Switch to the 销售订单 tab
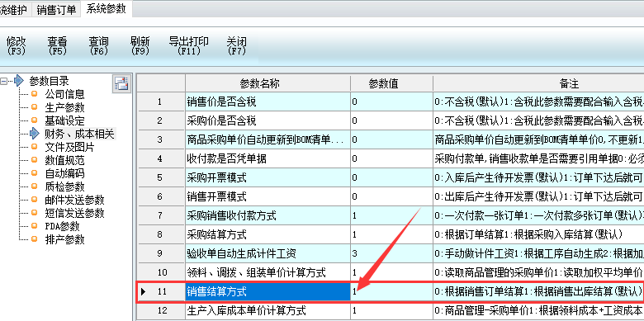Screen dimensions: 644x321 56,10
